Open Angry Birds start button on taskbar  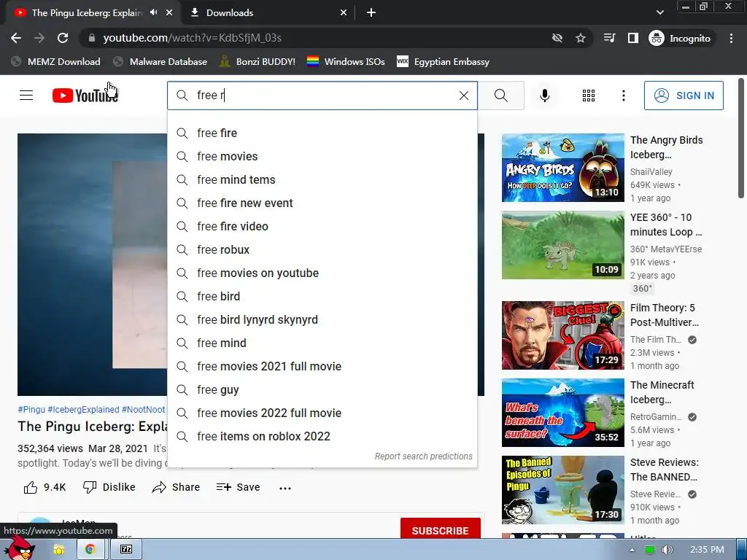coord(20,548)
